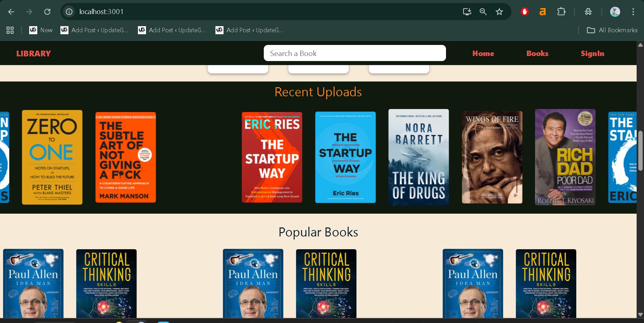Open the apps grid in bookmarks bar
644x323 pixels.
click(10, 30)
